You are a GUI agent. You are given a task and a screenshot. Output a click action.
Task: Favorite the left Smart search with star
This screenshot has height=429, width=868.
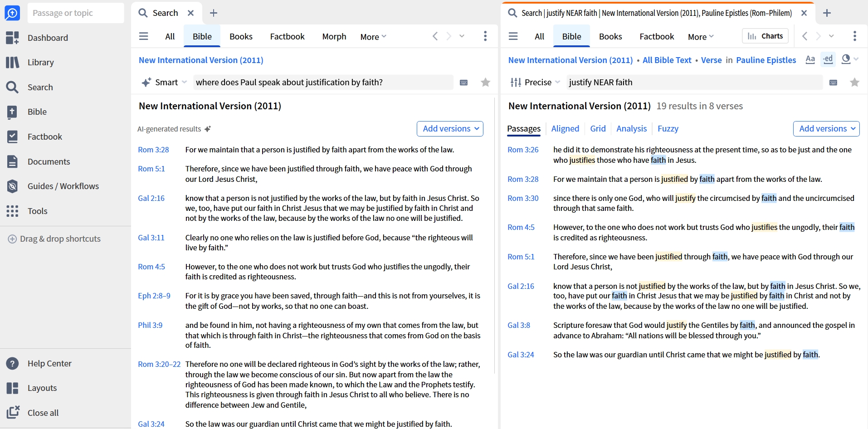click(x=485, y=82)
